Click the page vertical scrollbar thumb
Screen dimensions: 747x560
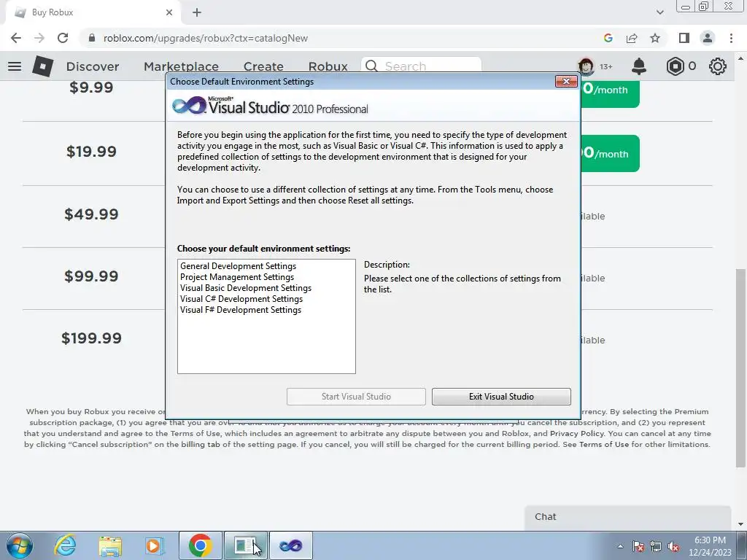pos(740,367)
